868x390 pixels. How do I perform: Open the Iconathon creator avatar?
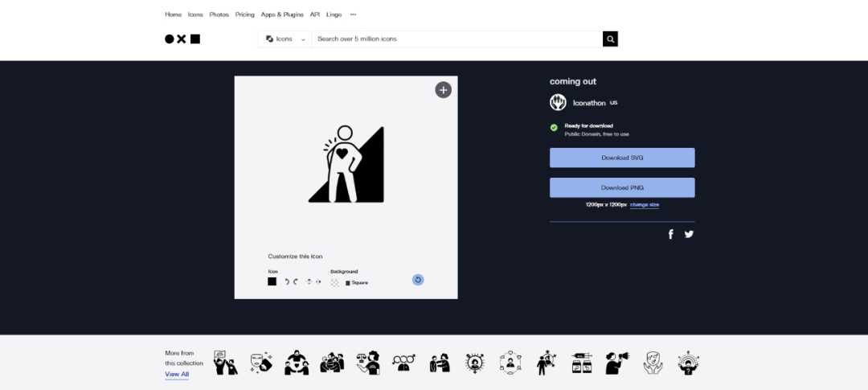[x=558, y=102]
